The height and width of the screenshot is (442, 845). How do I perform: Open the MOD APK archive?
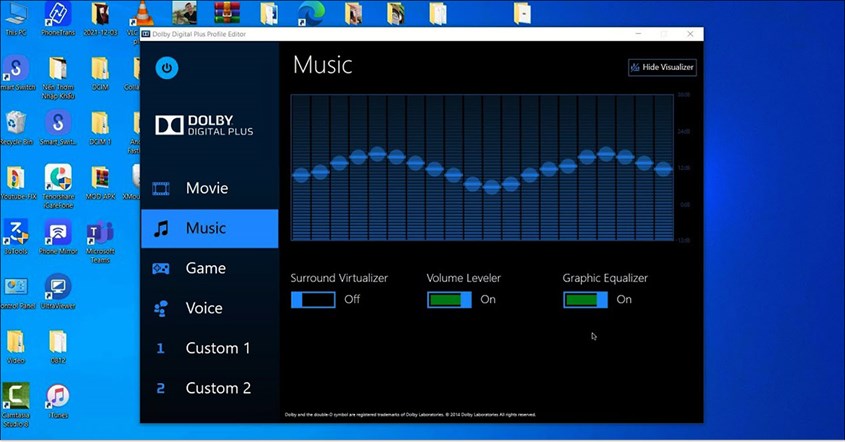[100, 183]
